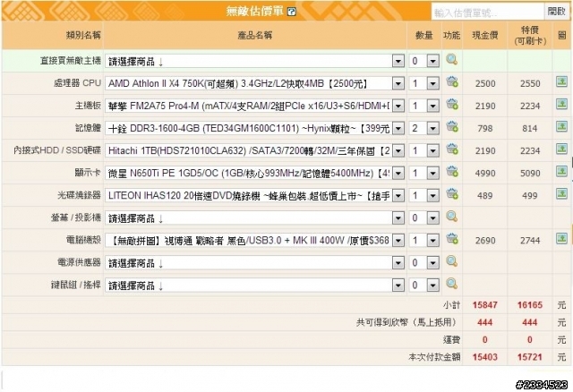The image size is (573, 392).
Task: Click the 數量 column header
Action: [x=423, y=36]
